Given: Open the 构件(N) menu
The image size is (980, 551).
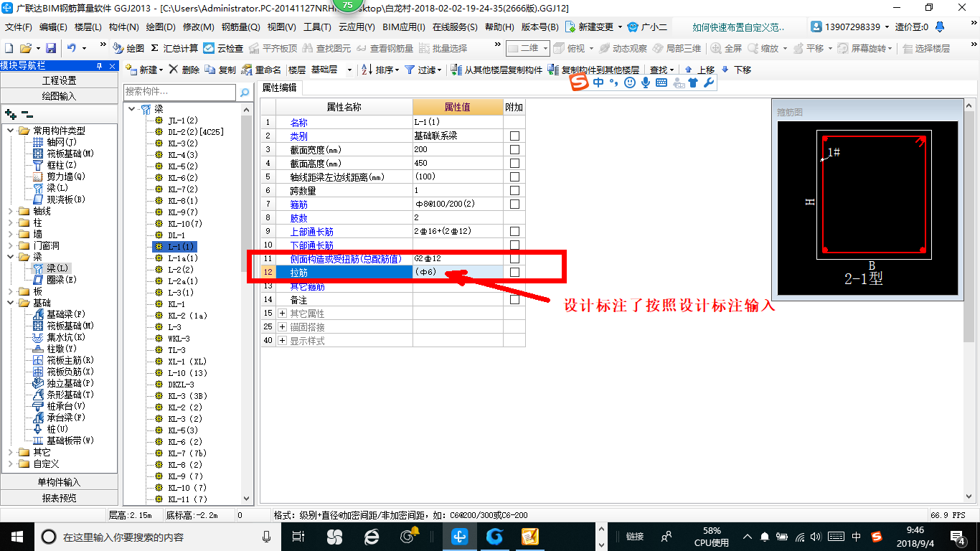Looking at the screenshot, I should coord(124,27).
